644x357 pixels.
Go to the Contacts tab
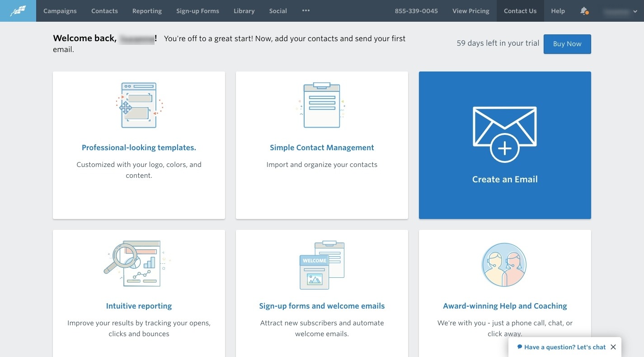[104, 11]
